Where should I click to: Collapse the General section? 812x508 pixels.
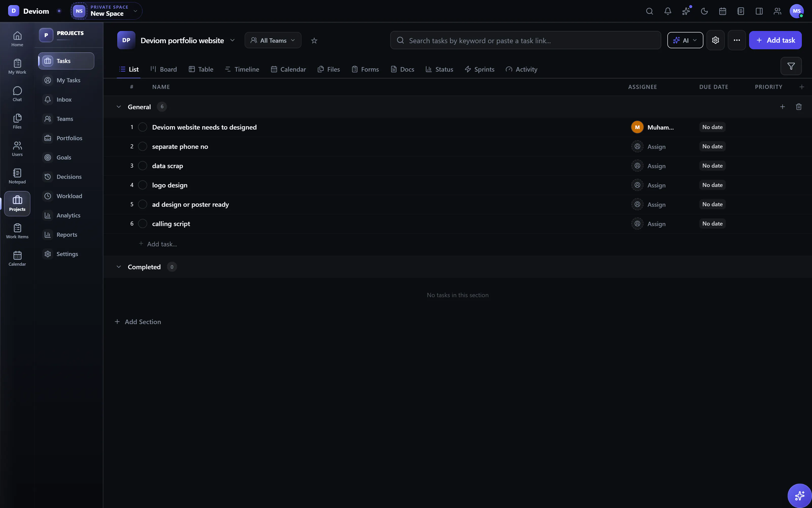119,106
